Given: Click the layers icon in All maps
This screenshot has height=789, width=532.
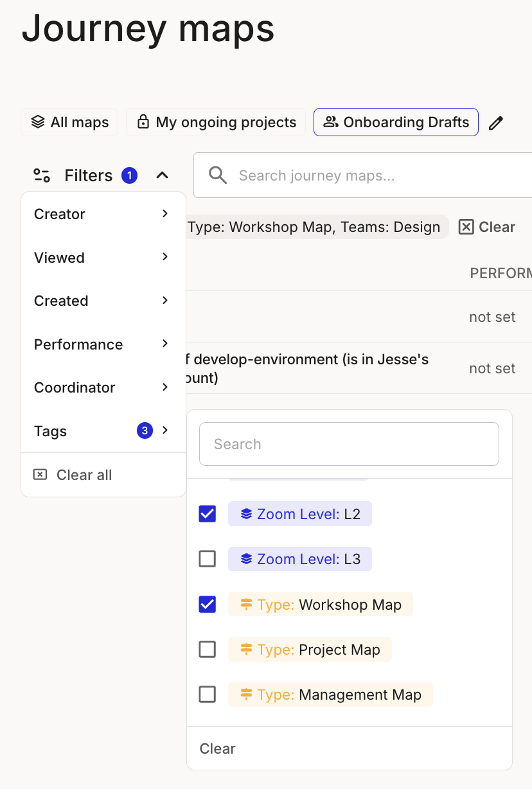Looking at the screenshot, I should coord(38,122).
